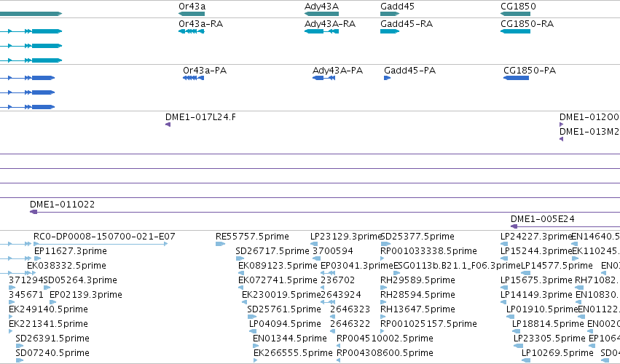
Task: Click the 2646323 feature label
Action: tap(350, 309)
